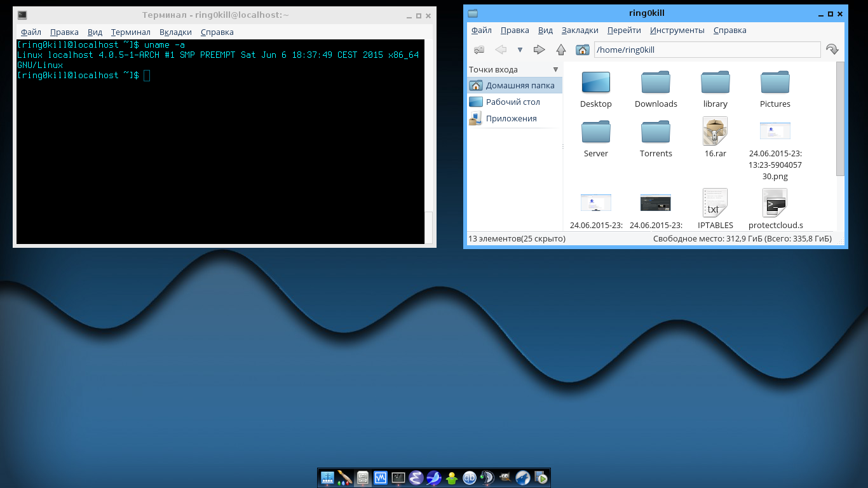This screenshot has height=488, width=868.
Task: Open the Вкладки menu in terminal
Action: (x=175, y=32)
